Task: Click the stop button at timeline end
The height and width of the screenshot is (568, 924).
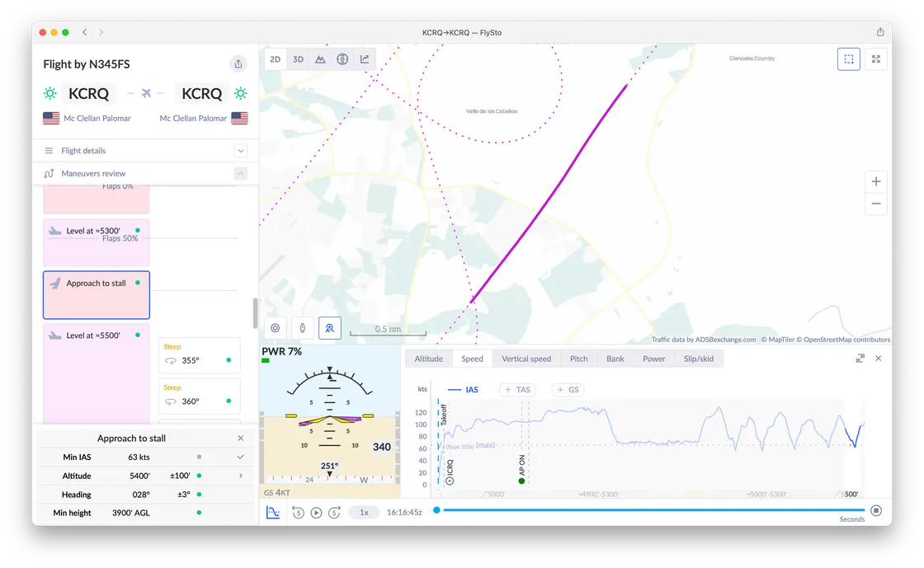Action: point(876,510)
